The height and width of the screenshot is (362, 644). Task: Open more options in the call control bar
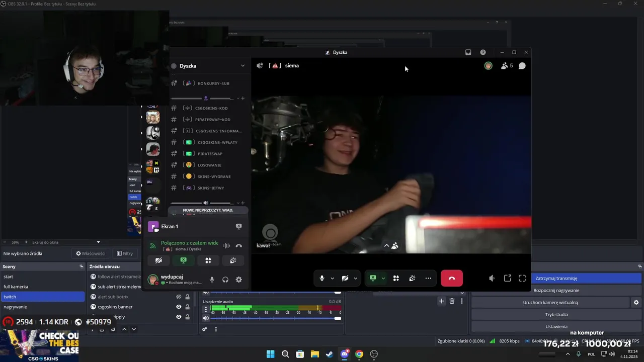[428, 278]
